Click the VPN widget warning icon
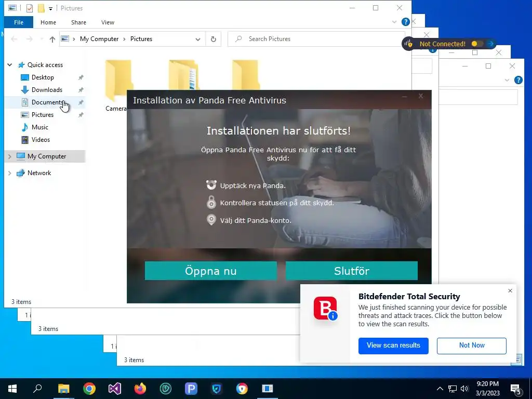Screen dimensions: 532x399 408,44
